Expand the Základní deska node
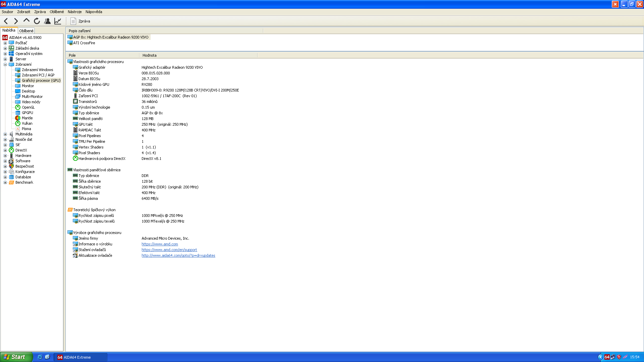The width and height of the screenshot is (644, 362). [5, 48]
